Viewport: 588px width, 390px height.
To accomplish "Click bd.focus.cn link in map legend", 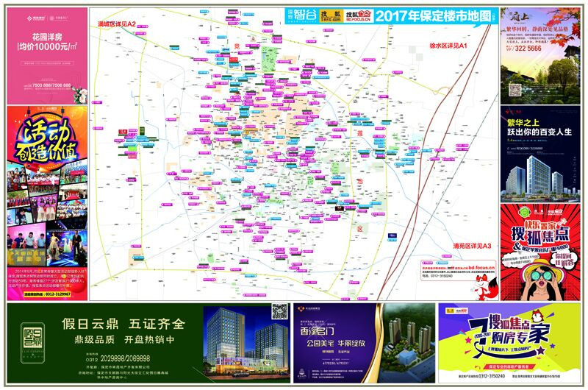I will click(481, 268).
